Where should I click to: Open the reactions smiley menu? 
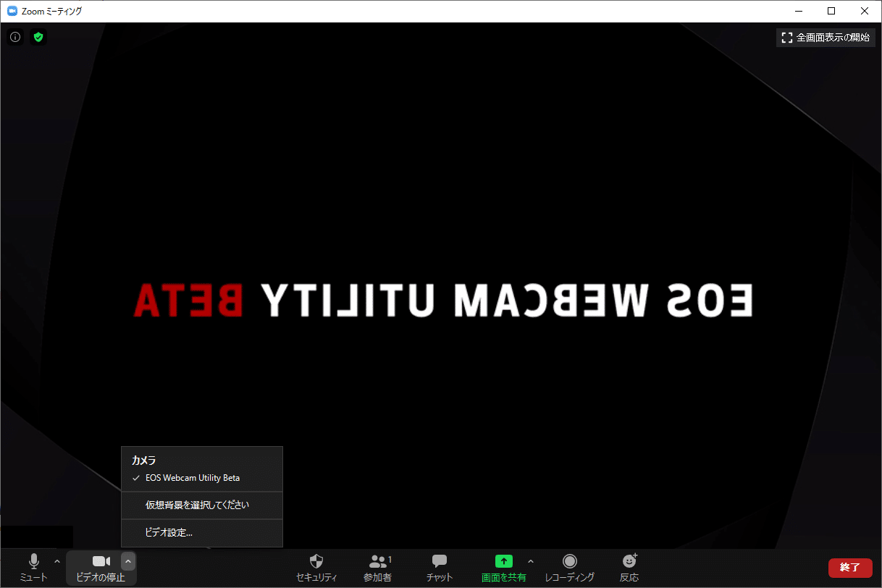click(x=629, y=568)
